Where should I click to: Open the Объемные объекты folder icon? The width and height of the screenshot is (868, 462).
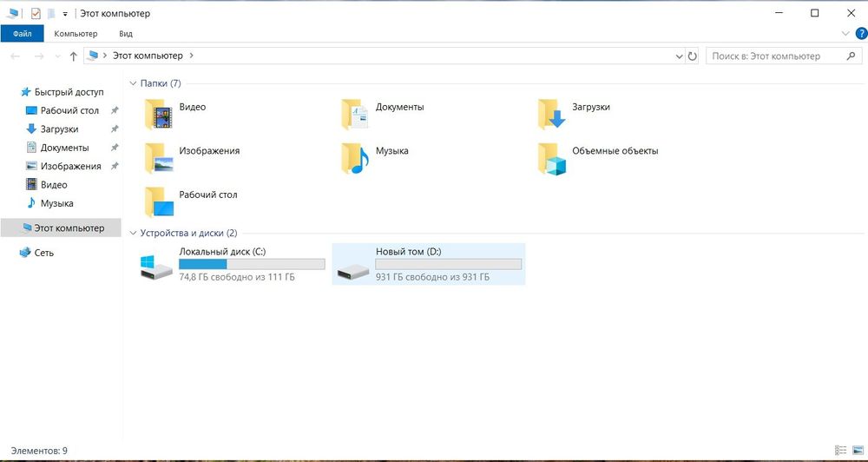click(552, 158)
